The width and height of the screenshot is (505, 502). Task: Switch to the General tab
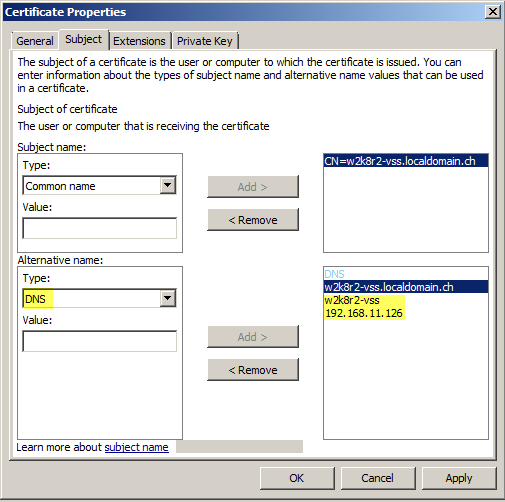click(x=35, y=41)
